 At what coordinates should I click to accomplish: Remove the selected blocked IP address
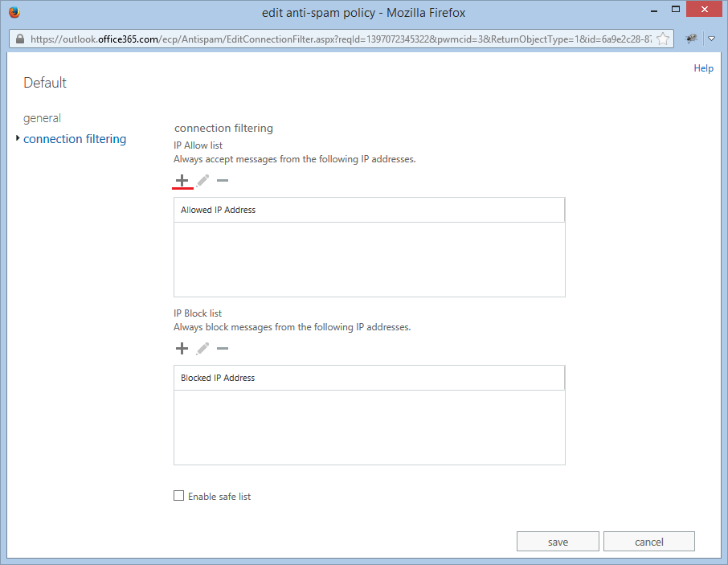(x=222, y=348)
